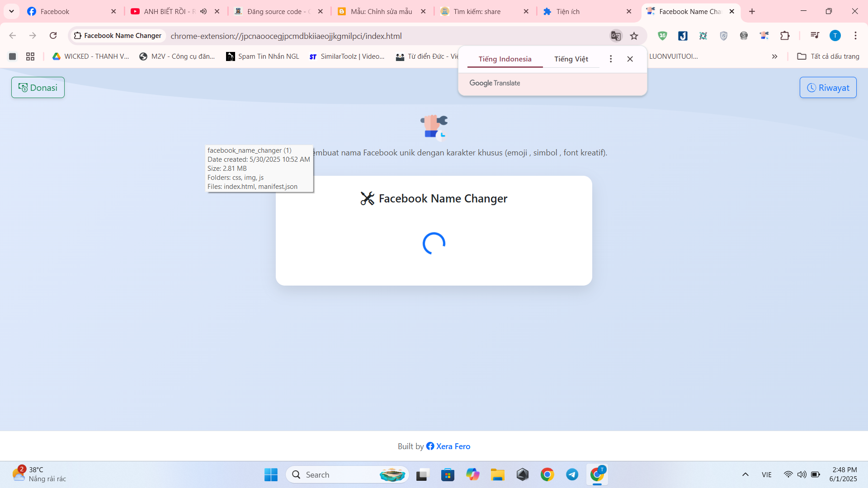This screenshot has height=488, width=868.
Task: Open WICKED - THANH V... bookmark
Action: [x=91, y=56]
